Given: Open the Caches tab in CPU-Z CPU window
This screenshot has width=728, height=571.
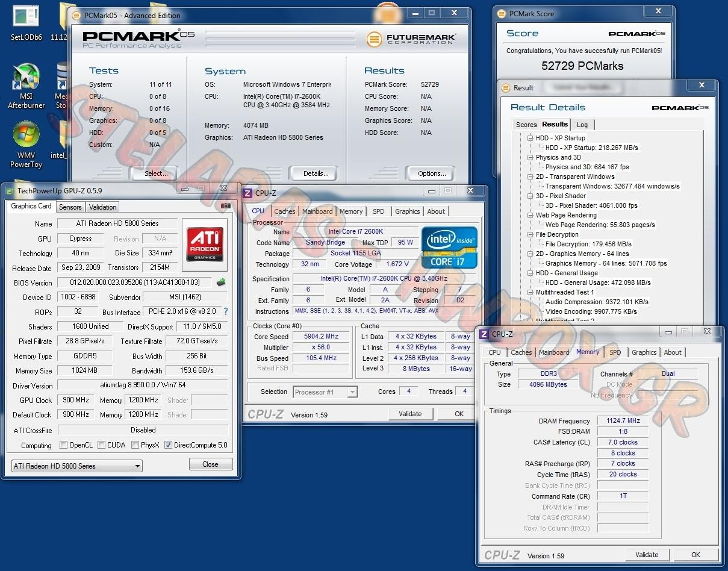Looking at the screenshot, I should [285, 211].
